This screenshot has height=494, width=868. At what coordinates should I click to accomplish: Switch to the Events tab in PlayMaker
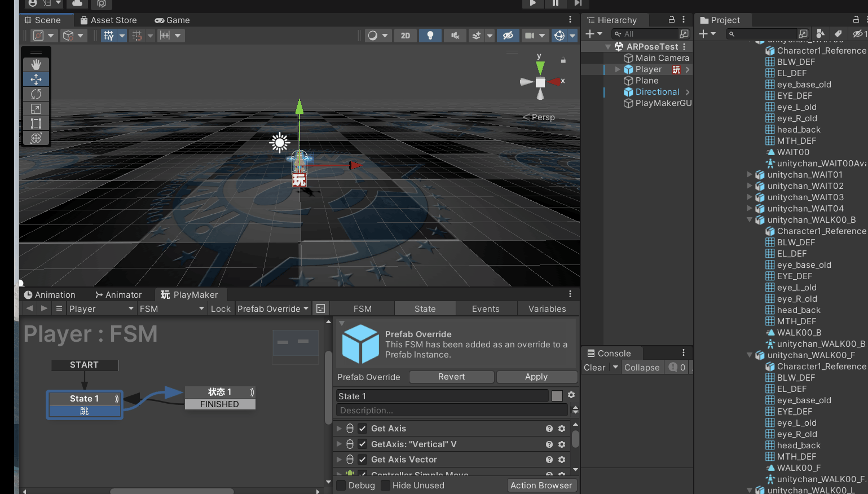486,308
